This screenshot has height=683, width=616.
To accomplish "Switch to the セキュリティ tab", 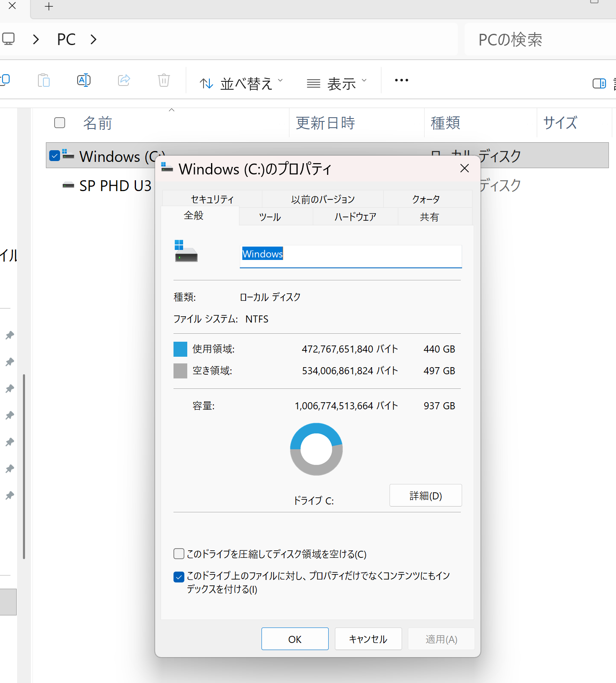I will pyautogui.click(x=212, y=199).
